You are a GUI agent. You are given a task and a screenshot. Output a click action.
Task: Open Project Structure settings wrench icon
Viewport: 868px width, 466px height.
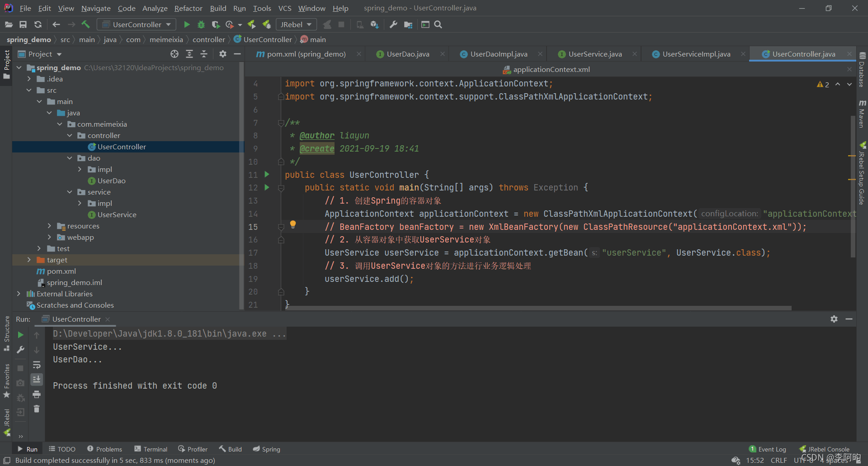pyautogui.click(x=393, y=24)
